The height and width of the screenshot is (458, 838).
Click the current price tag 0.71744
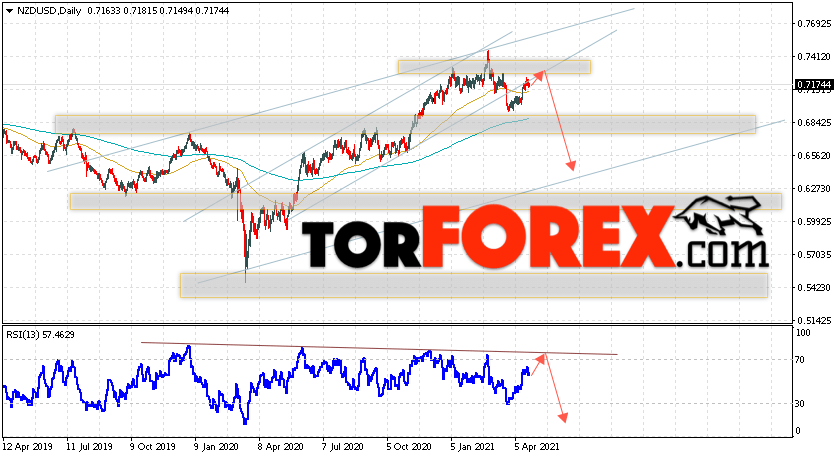(x=814, y=84)
